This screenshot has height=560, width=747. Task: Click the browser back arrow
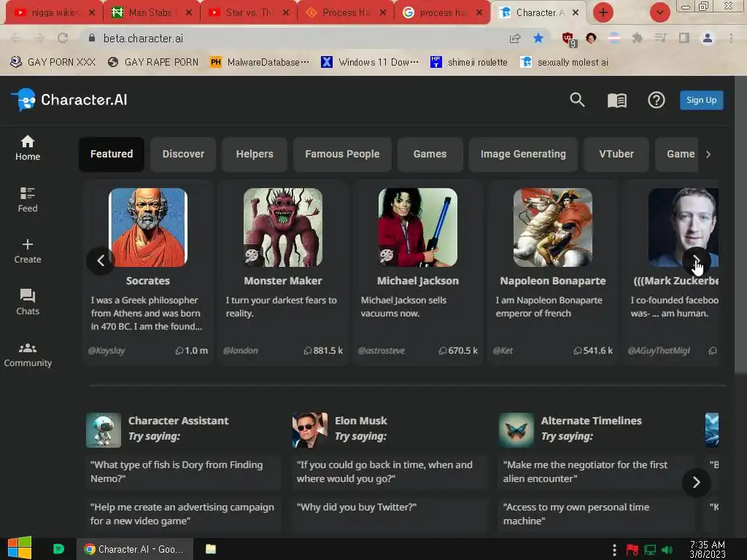click(16, 38)
